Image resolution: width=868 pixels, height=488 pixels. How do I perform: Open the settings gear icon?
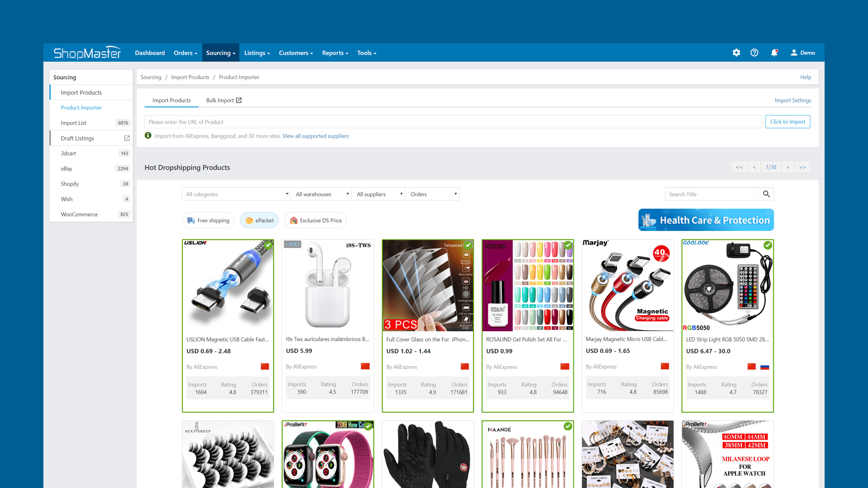[736, 53]
